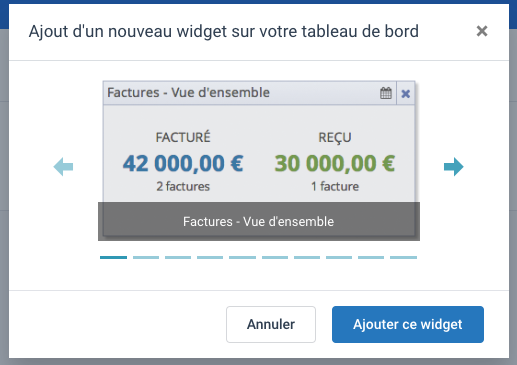This screenshot has height=365, width=517.
Task: Go to the sixth carousel indicator
Action: pyautogui.click(x=275, y=257)
